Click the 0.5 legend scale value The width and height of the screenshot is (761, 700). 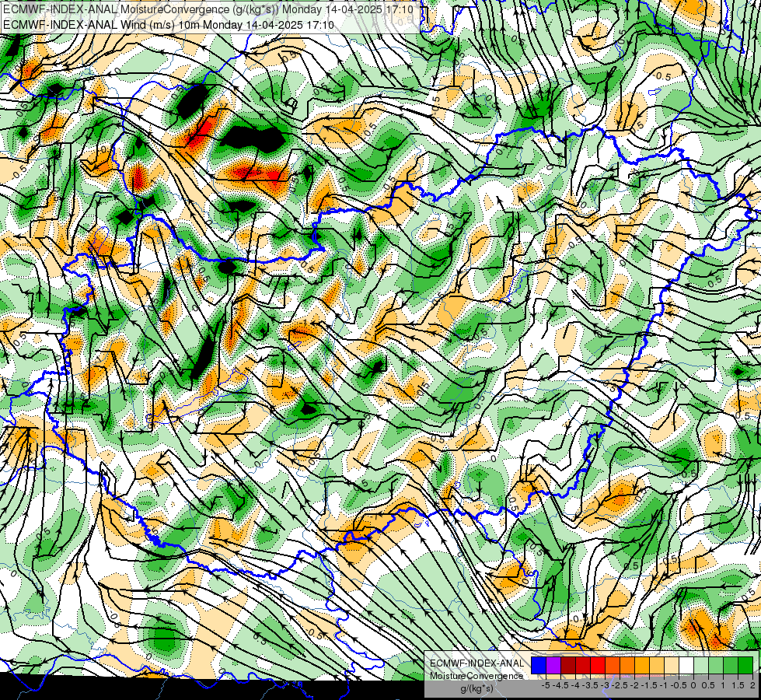709,685
